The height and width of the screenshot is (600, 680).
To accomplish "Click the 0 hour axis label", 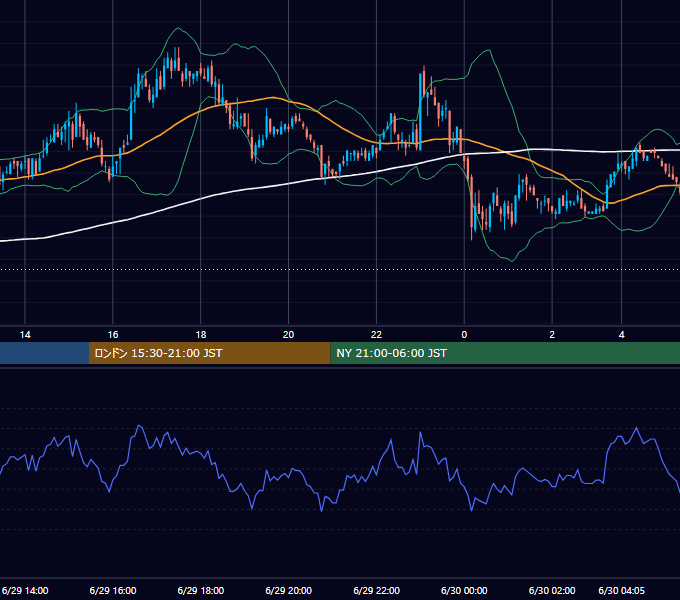I will point(464,335).
